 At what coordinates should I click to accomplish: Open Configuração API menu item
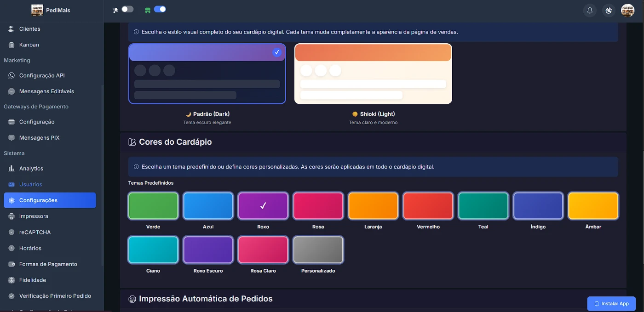pos(42,75)
